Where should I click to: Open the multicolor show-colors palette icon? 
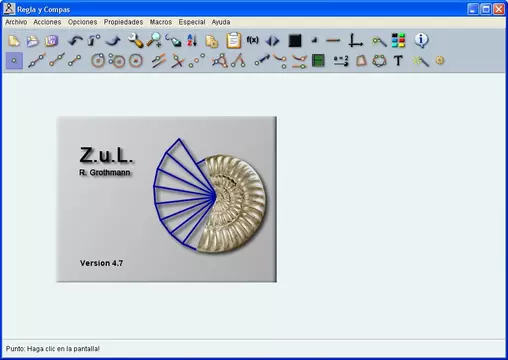pyautogui.click(x=398, y=40)
